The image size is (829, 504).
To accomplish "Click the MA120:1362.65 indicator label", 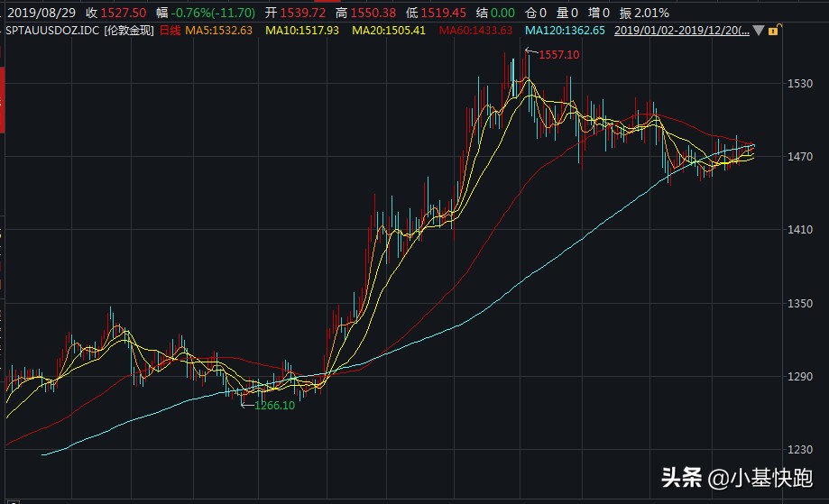I will [x=565, y=31].
